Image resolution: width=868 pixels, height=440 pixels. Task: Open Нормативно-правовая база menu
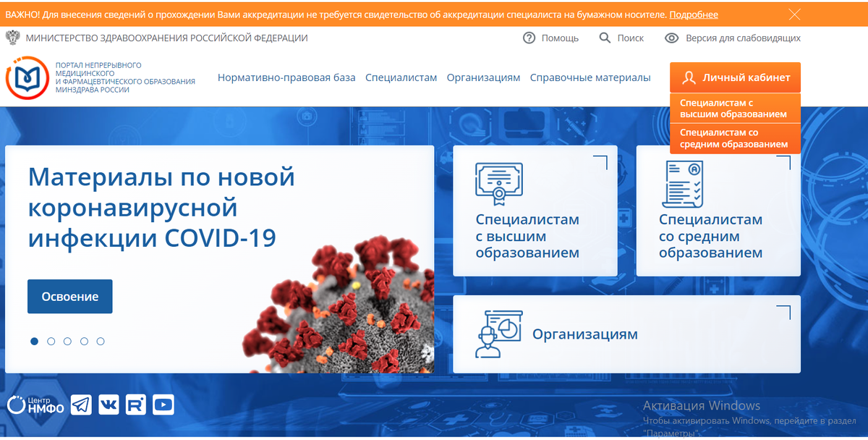point(286,76)
